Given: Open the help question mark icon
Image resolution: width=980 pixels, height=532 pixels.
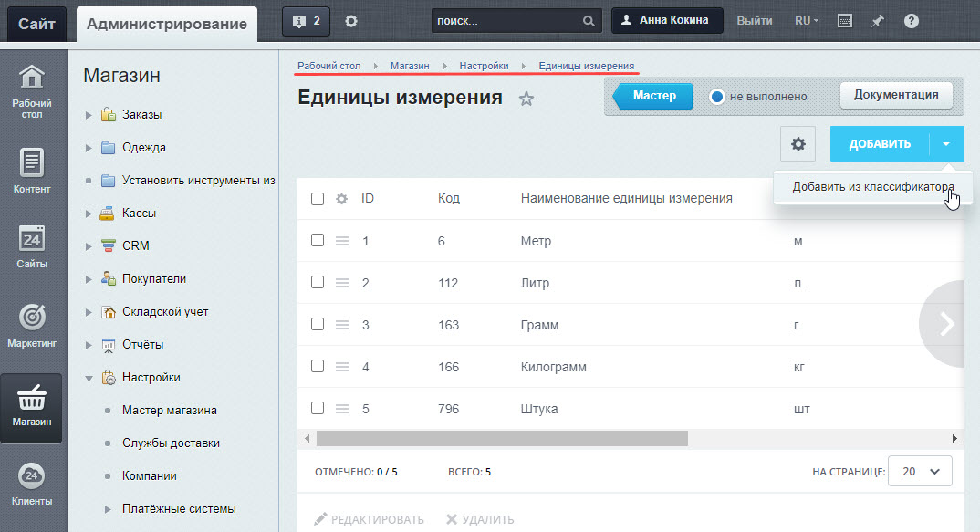Looking at the screenshot, I should [911, 21].
